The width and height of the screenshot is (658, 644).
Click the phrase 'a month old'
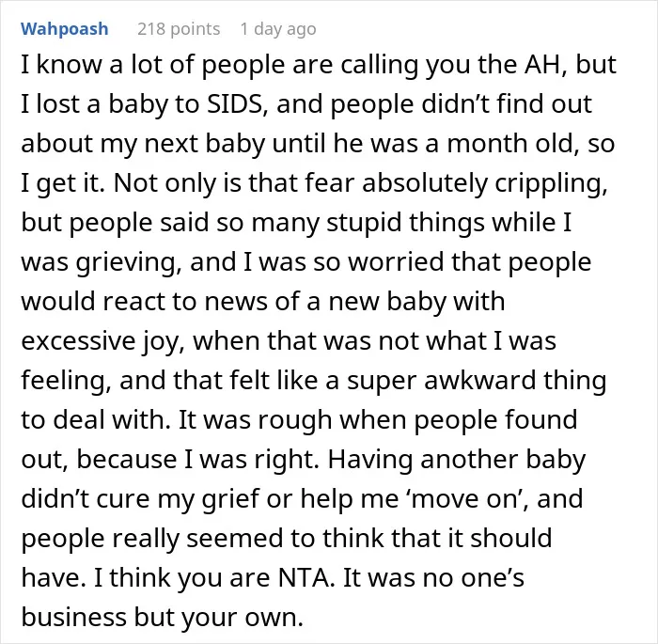(499, 144)
